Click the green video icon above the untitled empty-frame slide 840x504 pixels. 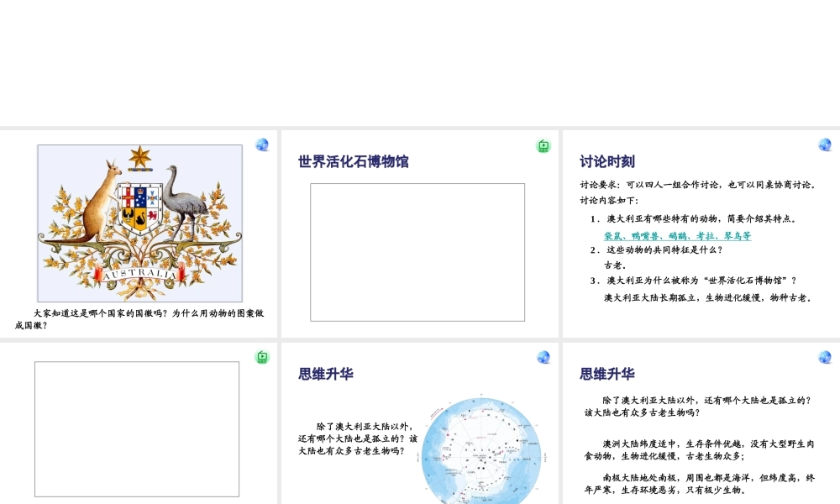[262, 357]
